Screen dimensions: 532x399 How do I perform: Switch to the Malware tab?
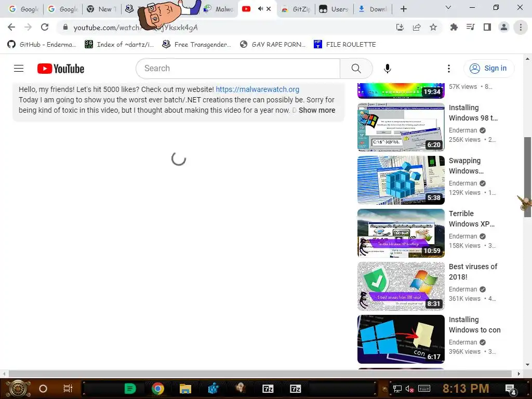point(219,9)
